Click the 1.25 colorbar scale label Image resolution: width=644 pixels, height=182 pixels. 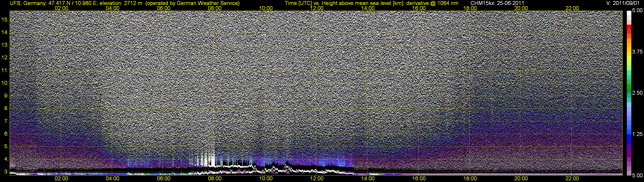pyautogui.click(x=637, y=134)
